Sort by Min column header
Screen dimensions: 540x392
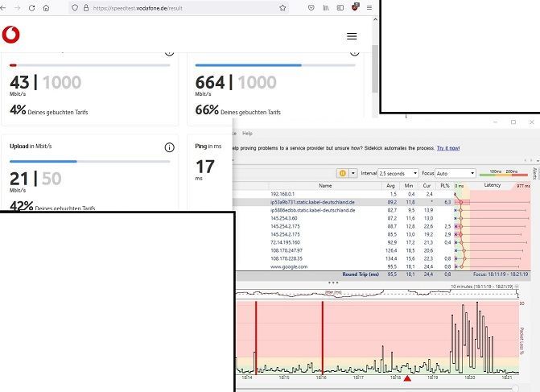tap(409, 186)
